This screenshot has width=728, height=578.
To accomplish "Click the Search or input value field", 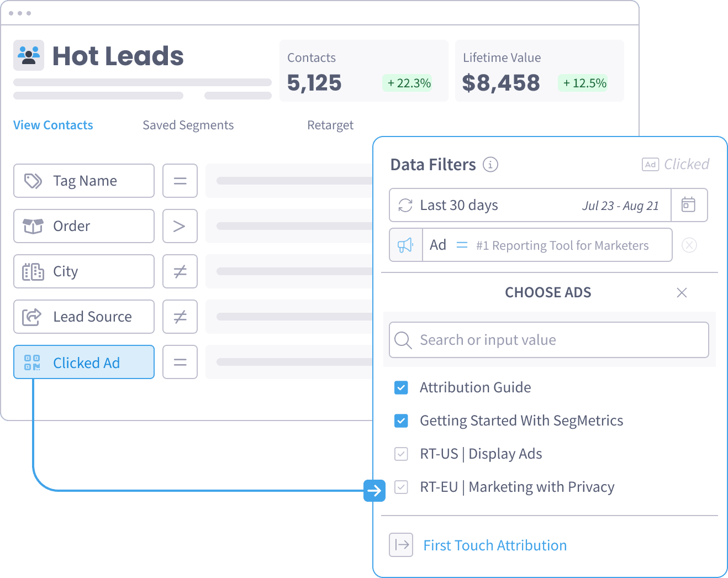I will click(x=549, y=340).
